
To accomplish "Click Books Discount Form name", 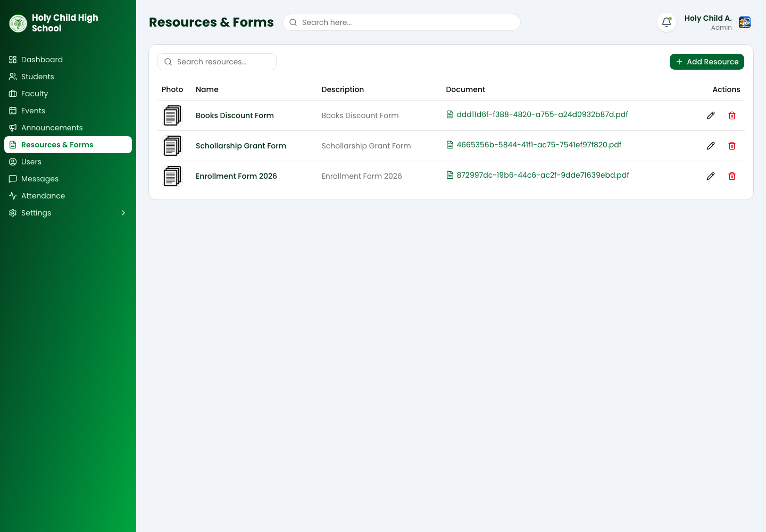I will point(235,115).
